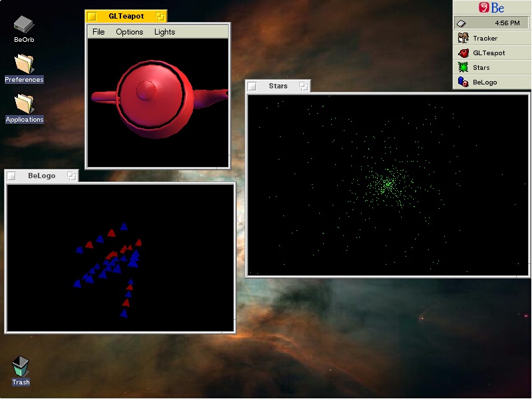The width and height of the screenshot is (532, 399).
Task: Click the Preferences label text
Action: (24, 79)
